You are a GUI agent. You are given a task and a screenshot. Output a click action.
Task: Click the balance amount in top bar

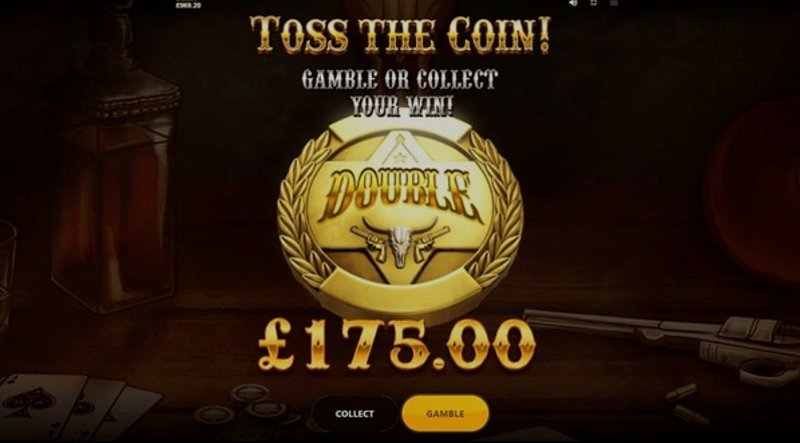pyautogui.click(x=188, y=5)
